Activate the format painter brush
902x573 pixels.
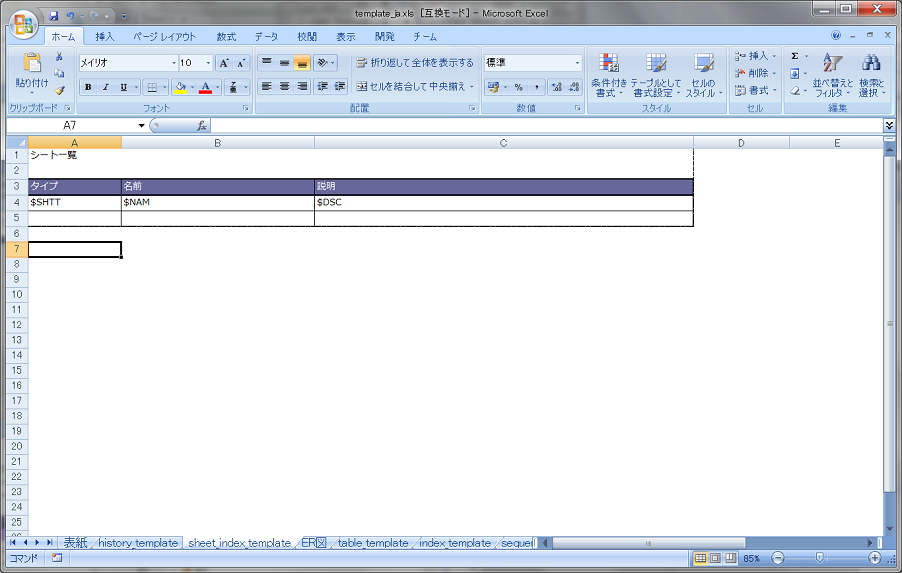(x=59, y=90)
